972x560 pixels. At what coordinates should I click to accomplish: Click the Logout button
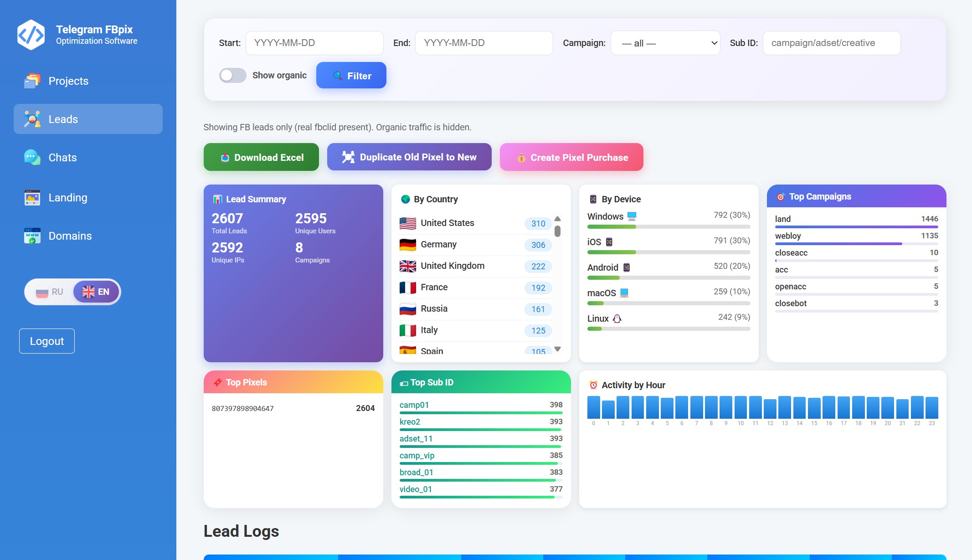pos(47,341)
